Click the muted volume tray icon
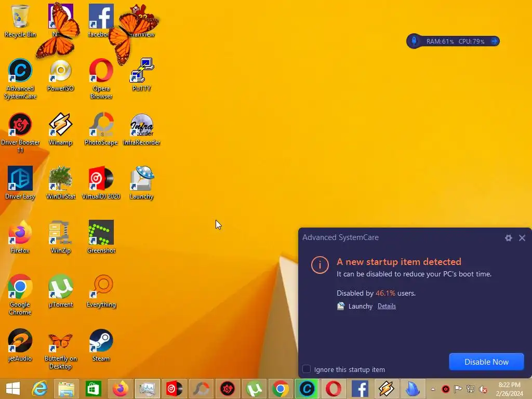 [483, 389]
